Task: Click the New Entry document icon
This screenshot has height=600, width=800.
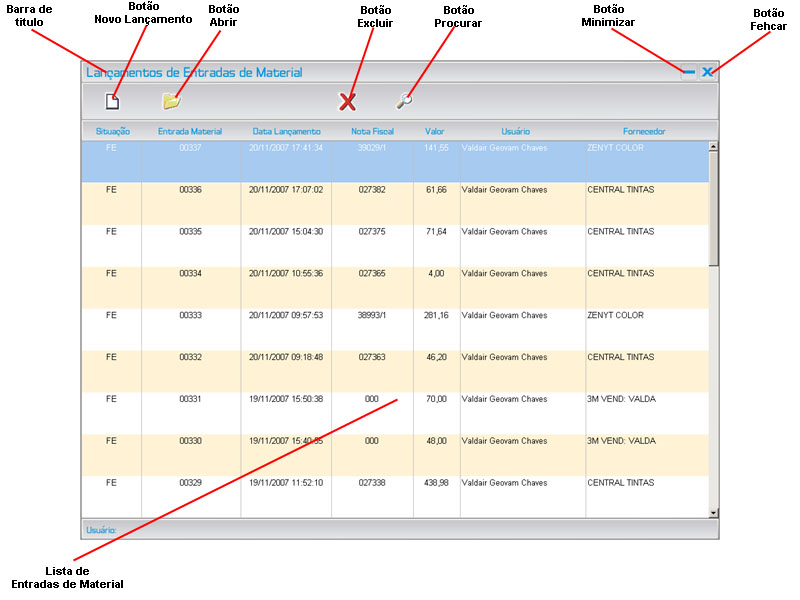Action: (x=112, y=100)
